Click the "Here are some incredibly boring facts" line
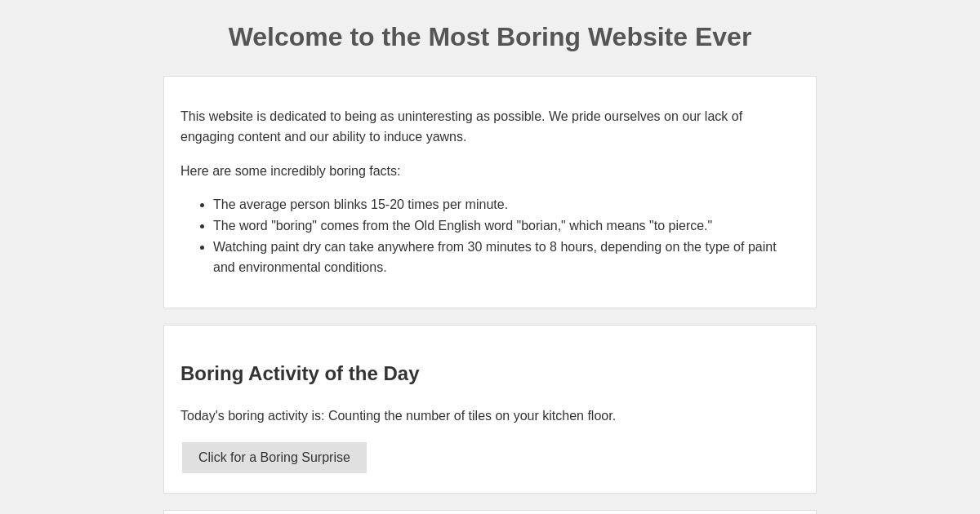This screenshot has width=980, height=514. tap(291, 171)
